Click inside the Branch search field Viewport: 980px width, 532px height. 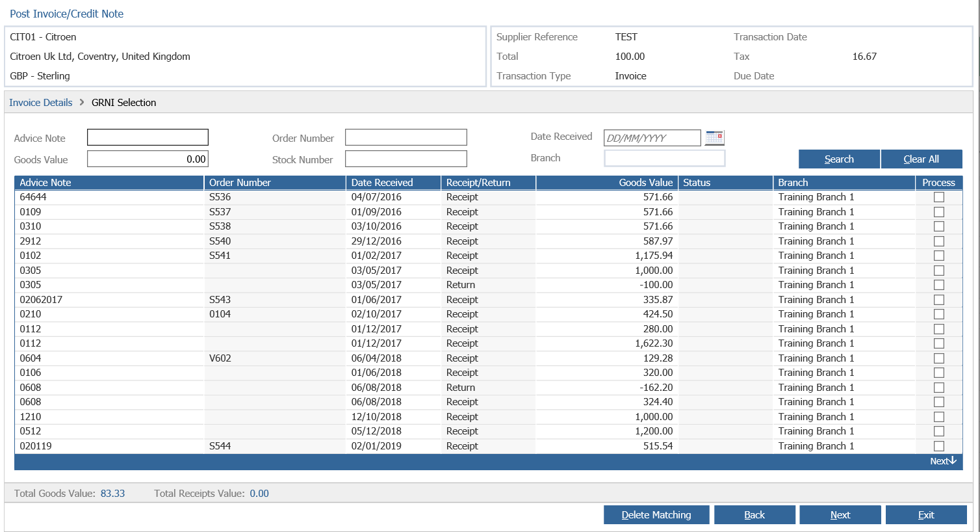click(664, 158)
